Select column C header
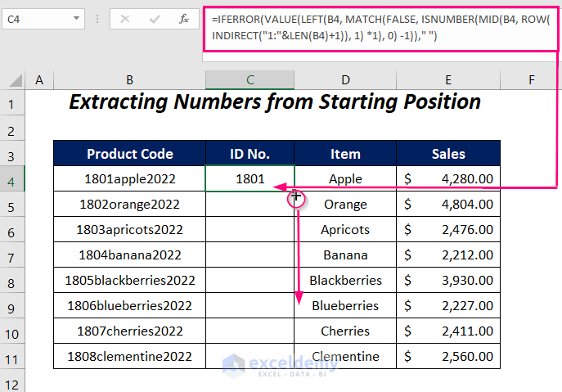562x392 pixels. tap(250, 79)
